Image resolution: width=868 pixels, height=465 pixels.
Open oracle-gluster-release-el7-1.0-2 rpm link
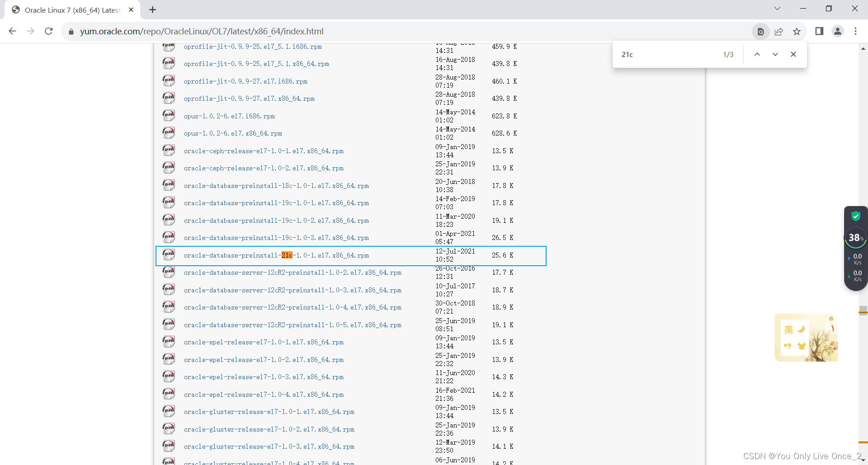tap(269, 430)
